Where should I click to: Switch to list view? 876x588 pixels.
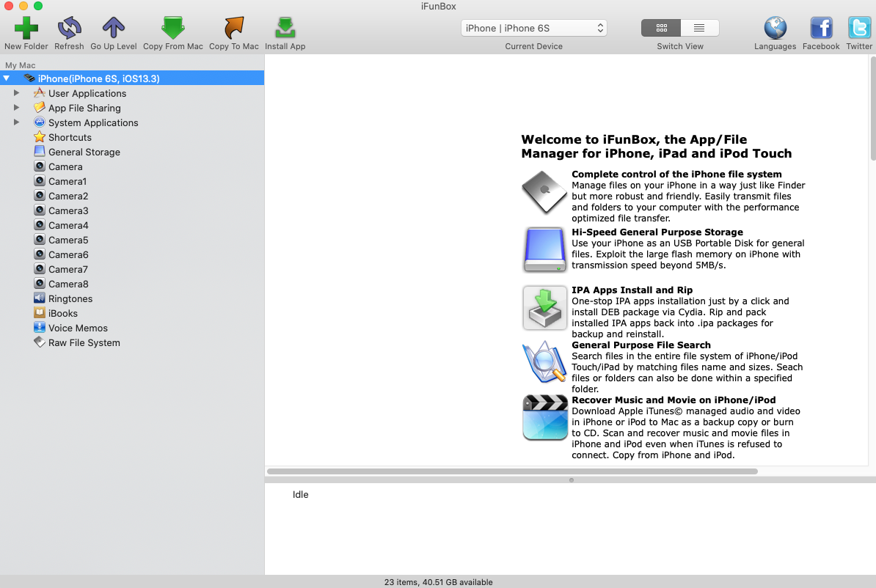699,28
